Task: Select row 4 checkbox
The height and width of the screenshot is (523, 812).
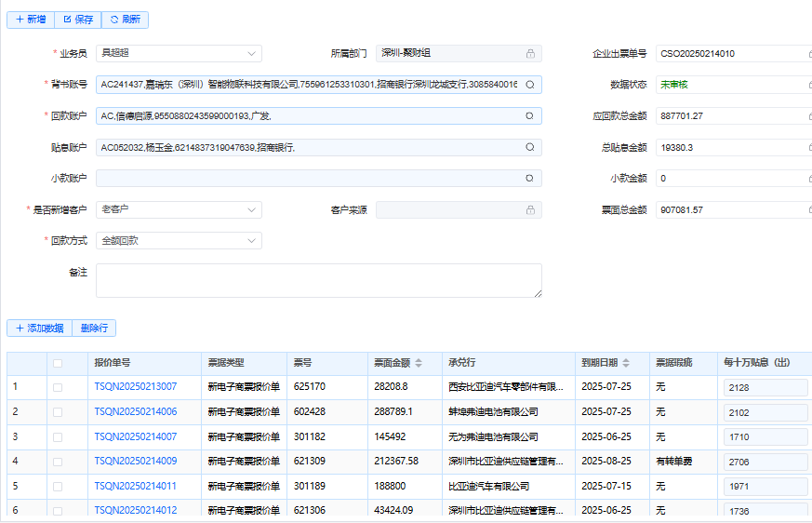Action: coord(58,461)
